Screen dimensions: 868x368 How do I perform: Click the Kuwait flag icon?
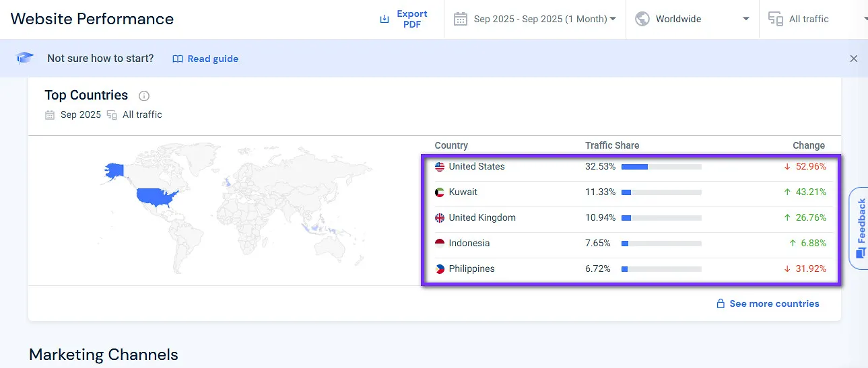(440, 192)
